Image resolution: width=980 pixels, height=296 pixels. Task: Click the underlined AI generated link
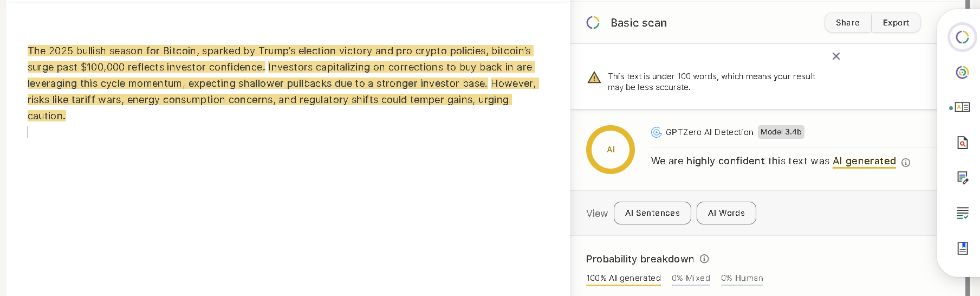coord(864,162)
